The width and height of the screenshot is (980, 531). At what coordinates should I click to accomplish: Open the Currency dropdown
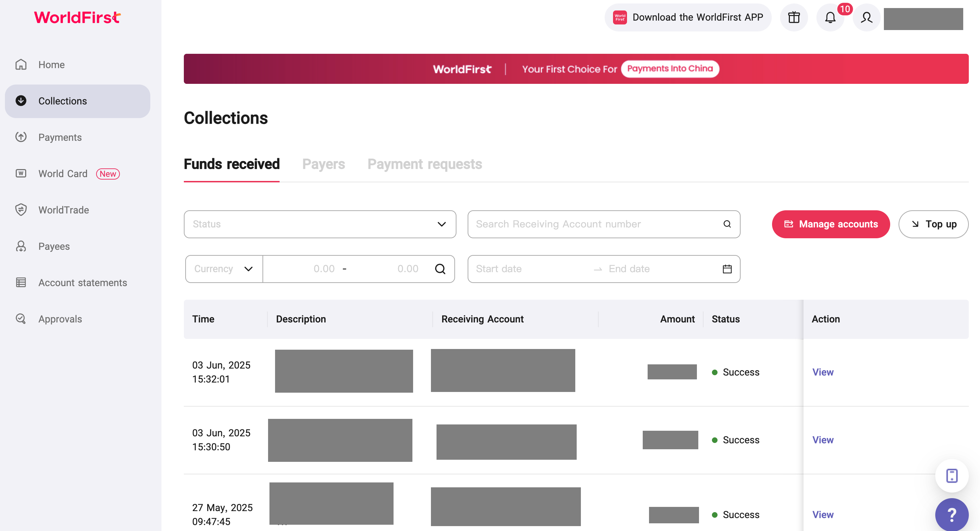click(224, 269)
